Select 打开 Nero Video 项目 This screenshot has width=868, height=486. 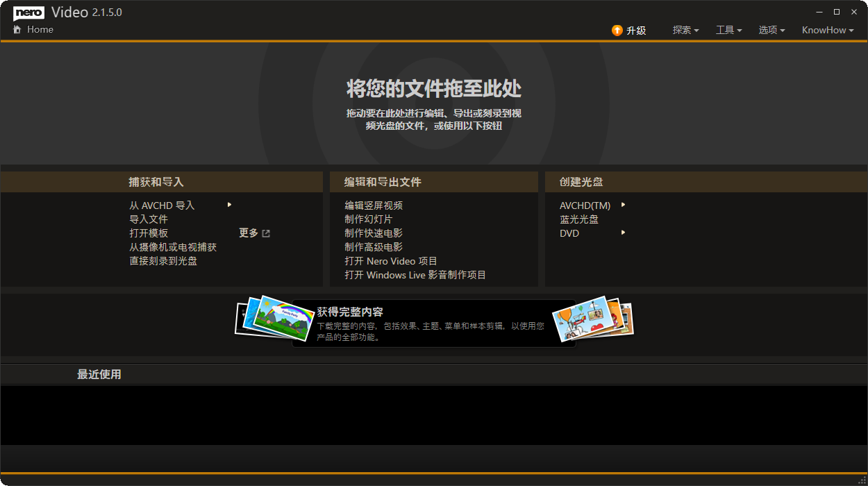click(x=391, y=261)
